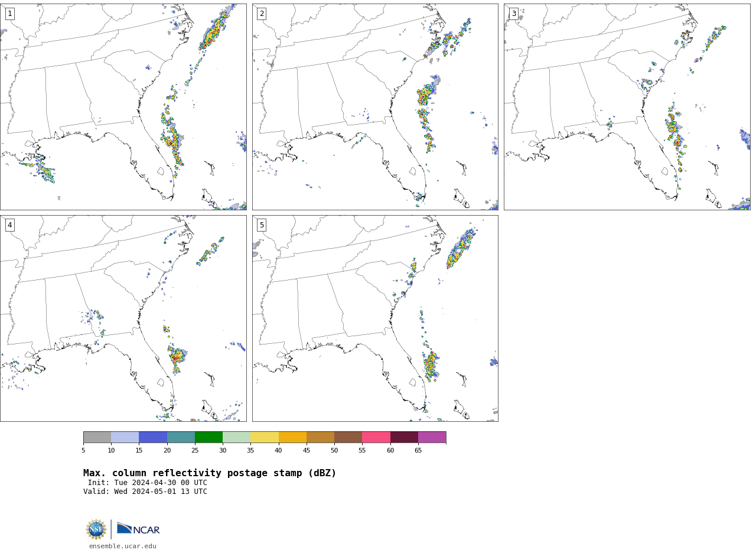Click the tan 45-50 dBZ swatch
This screenshot has width=756, height=553.
point(320,437)
